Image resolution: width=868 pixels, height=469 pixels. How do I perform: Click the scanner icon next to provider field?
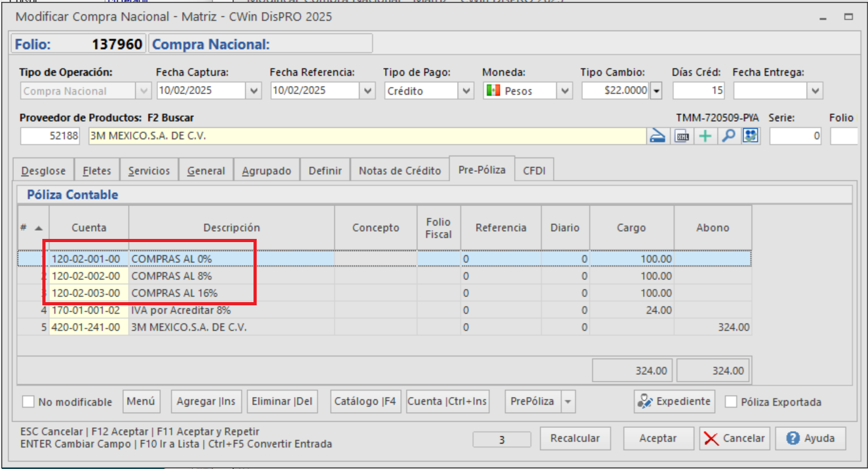657,135
